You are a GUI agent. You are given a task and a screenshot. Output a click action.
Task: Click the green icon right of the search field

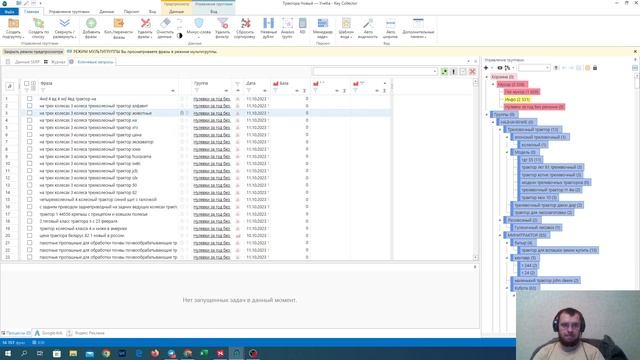click(444, 72)
